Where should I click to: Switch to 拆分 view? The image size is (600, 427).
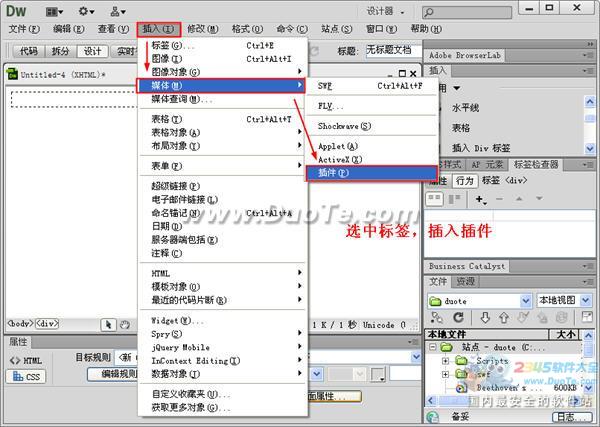pos(60,51)
